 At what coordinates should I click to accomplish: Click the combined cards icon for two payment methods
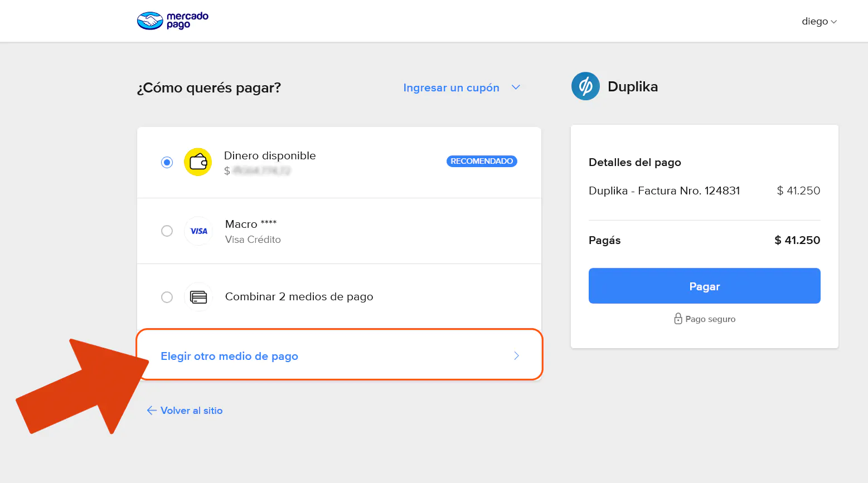pos(198,297)
